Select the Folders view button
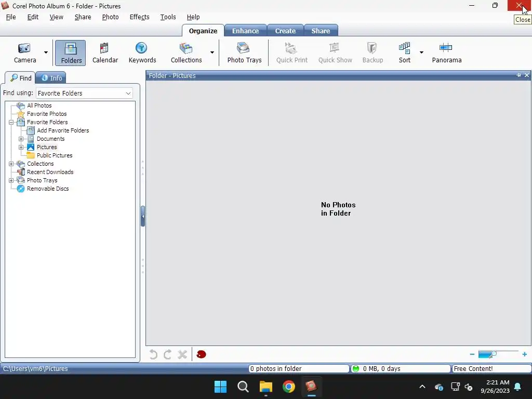Image resolution: width=532 pixels, height=399 pixels. (71, 53)
